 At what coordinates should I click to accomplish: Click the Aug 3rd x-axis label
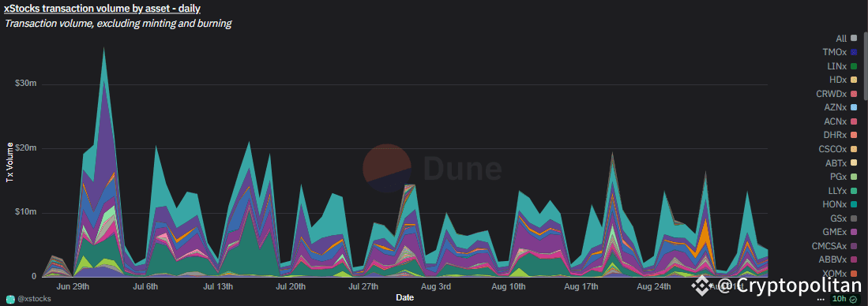point(436,286)
